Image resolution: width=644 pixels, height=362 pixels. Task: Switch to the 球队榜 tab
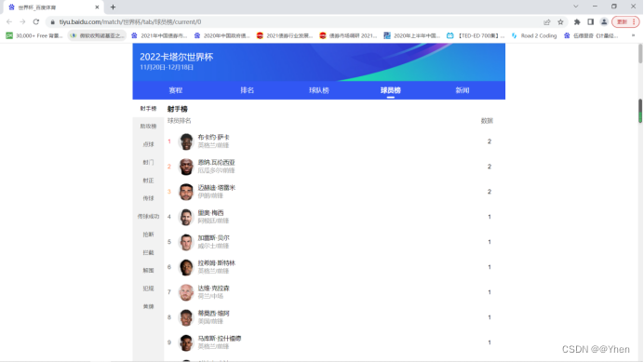319,90
